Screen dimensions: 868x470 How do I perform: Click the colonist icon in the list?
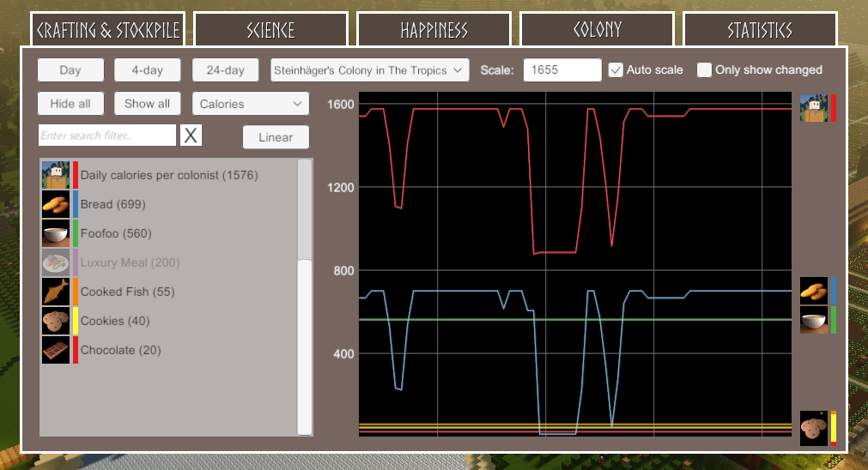click(56, 175)
